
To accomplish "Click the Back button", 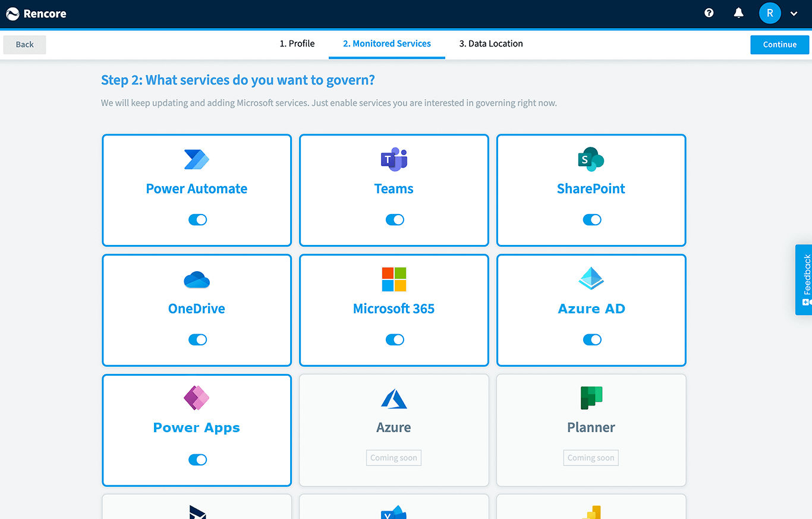I will pos(24,45).
